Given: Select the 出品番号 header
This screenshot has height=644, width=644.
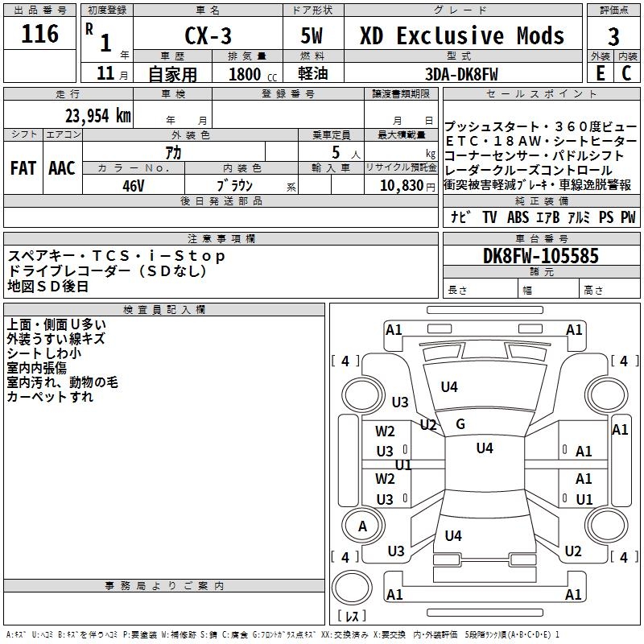Looking at the screenshot, I should tap(39, 10).
